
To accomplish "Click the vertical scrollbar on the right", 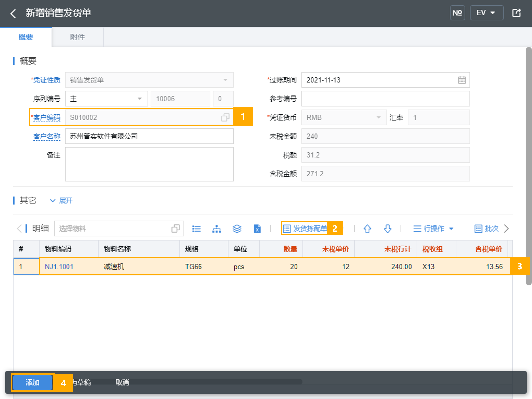I will tap(529, 166).
